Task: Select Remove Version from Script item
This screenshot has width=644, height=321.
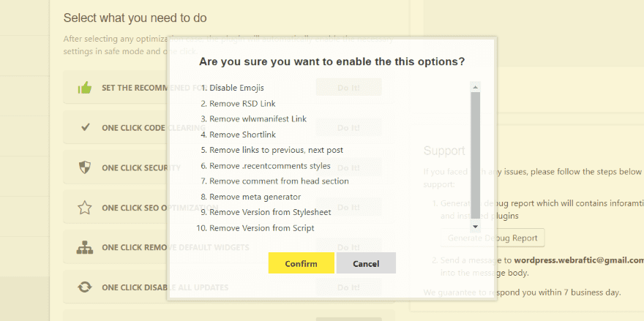Action: (262, 228)
